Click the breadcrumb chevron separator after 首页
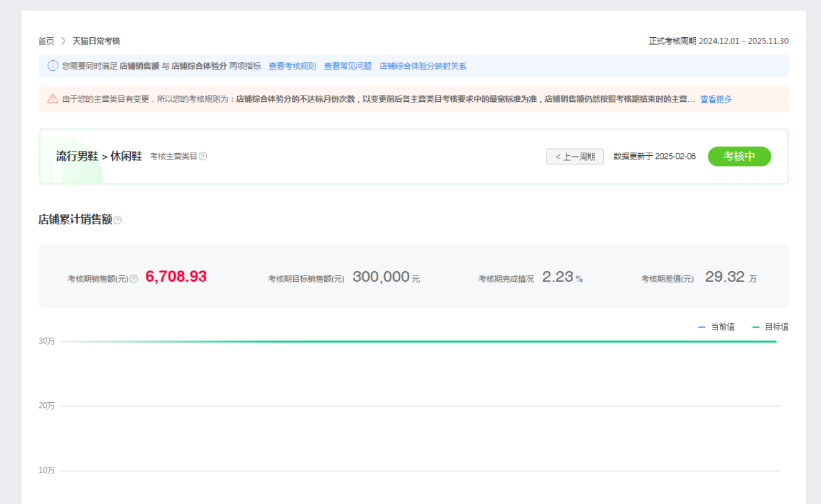Image resolution: width=821 pixels, height=504 pixels. click(63, 41)
